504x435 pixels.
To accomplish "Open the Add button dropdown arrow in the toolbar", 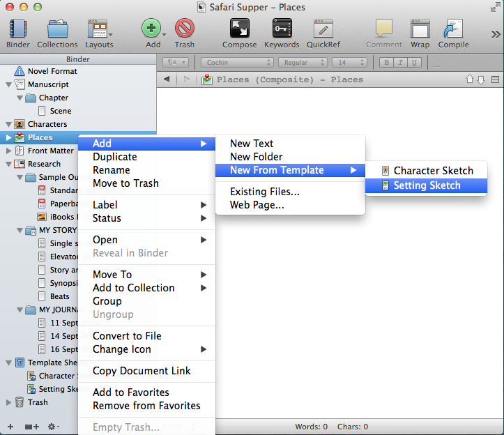I will coord(164,35).
